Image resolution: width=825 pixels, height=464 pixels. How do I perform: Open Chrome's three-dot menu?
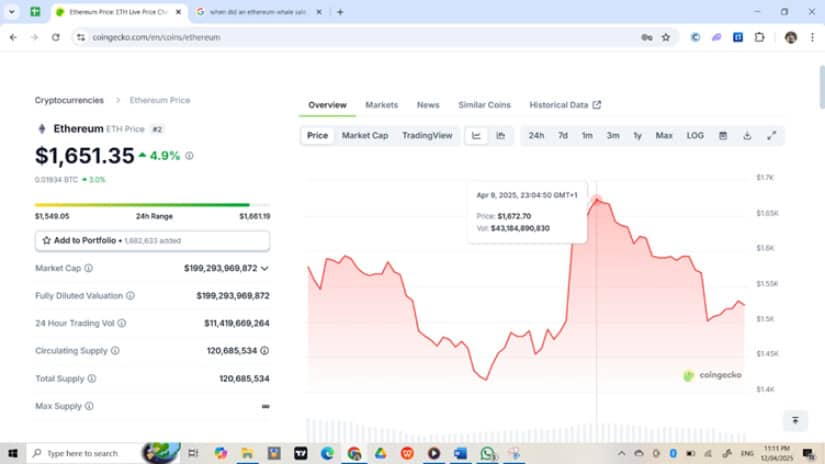pos(812,37)
